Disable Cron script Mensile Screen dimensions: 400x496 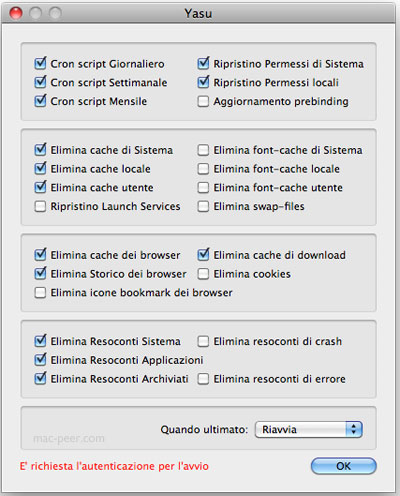[40, 101]
